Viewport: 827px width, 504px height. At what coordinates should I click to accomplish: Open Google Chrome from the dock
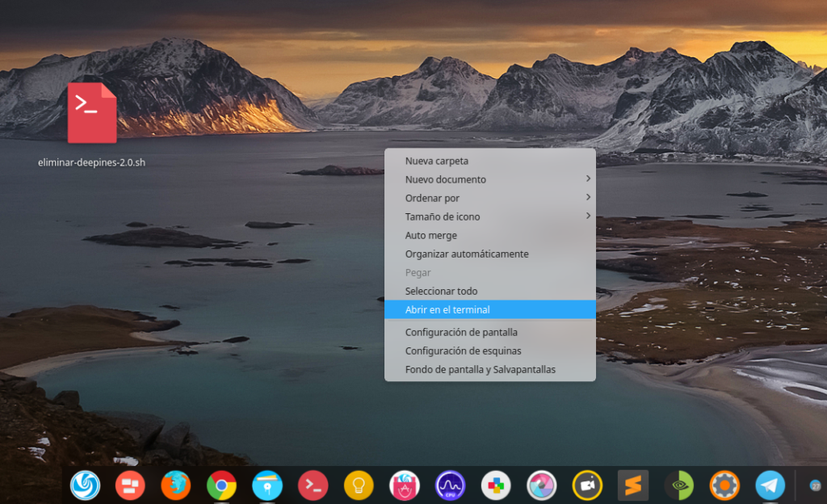click(221, 485)
